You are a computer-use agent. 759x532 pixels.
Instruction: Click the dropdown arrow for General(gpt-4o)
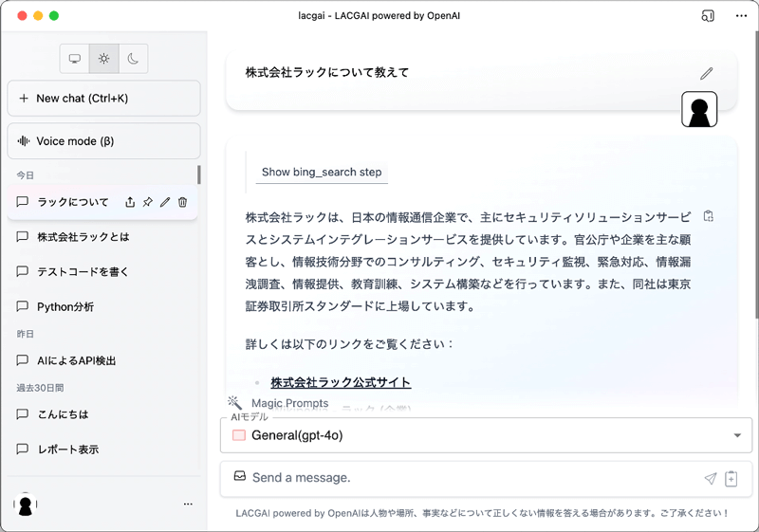(x=737, y=435)
